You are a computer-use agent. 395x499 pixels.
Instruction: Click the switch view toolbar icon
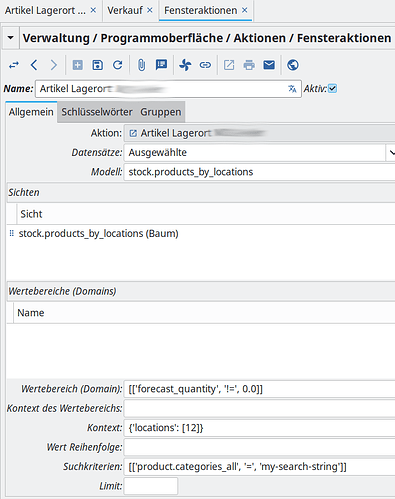coord(14,65)
